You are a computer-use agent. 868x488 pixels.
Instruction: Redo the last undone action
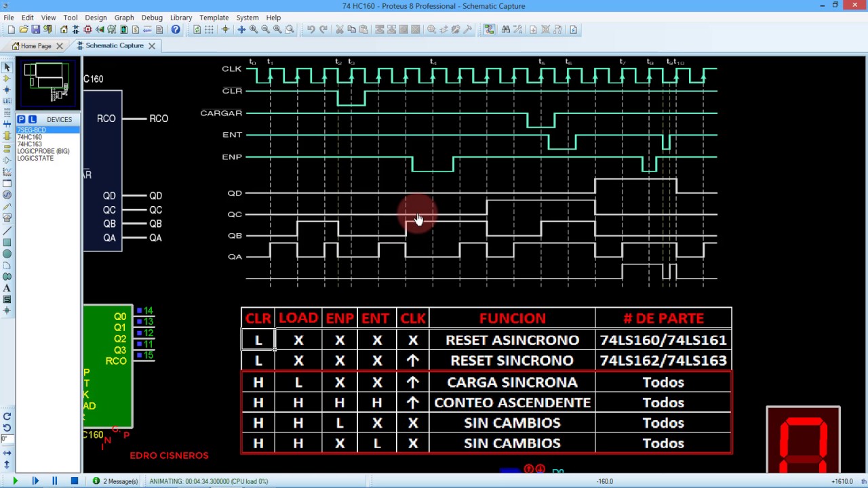click(323, 30)
